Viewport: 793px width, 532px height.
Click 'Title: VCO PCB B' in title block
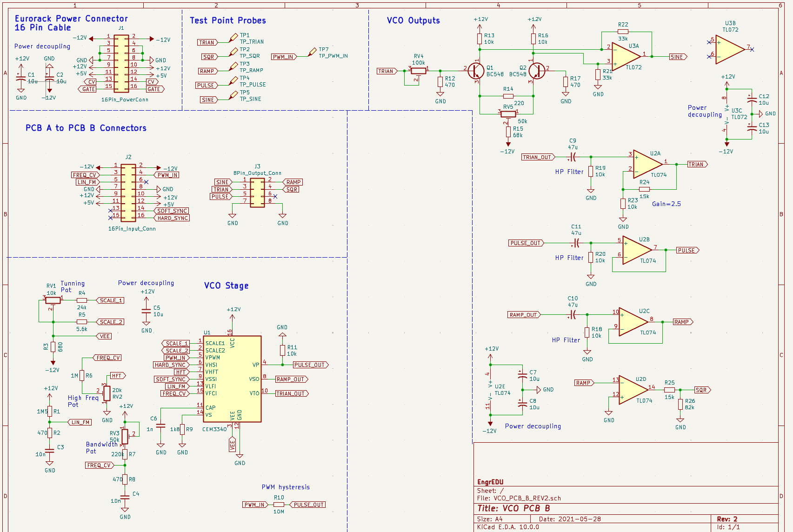pos(513,508)
